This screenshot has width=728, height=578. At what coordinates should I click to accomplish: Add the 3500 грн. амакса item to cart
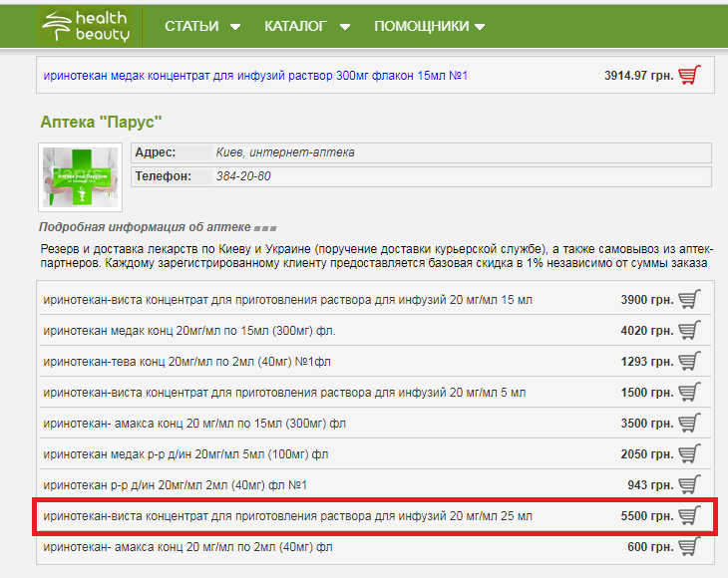pos(689,424)
